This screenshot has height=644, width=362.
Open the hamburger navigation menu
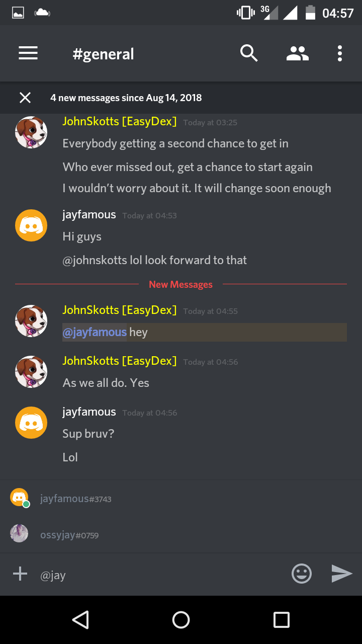(28, 53)
